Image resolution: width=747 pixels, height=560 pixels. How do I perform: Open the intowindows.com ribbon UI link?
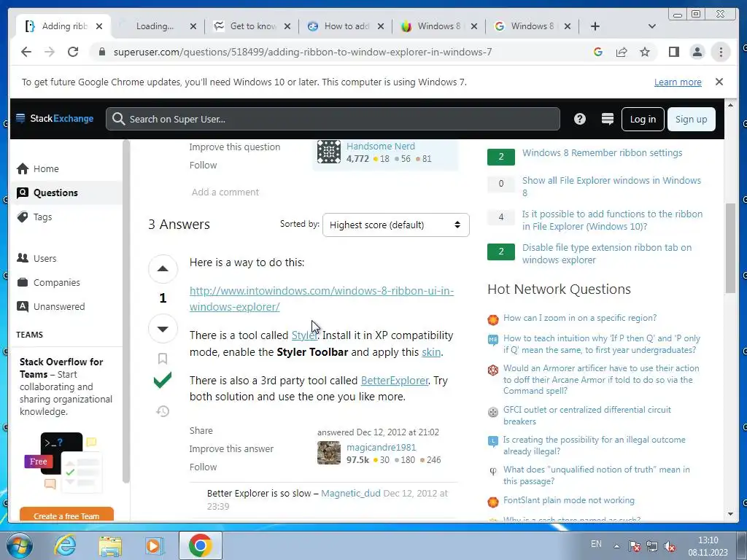(322, 298)
